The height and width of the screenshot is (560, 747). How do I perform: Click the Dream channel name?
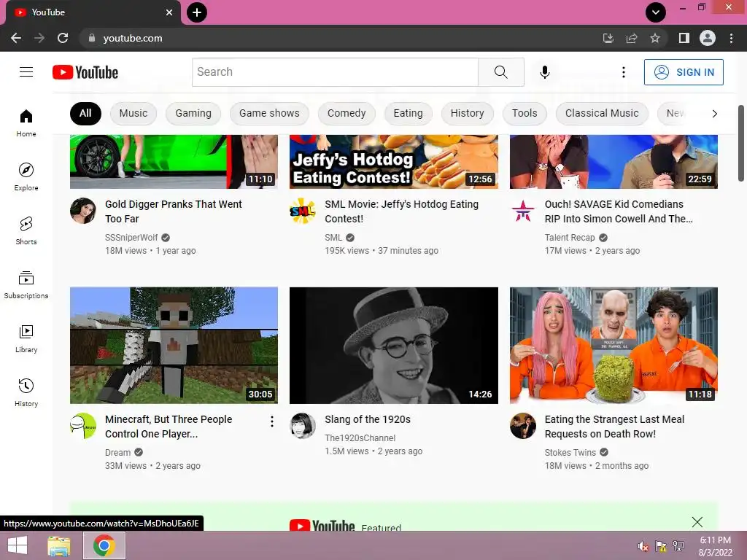(117, 452)
